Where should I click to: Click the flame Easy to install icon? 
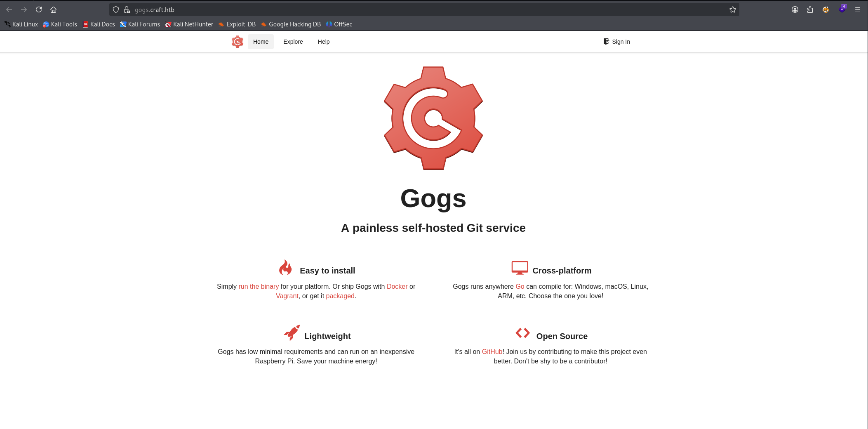pyautogui.click(x=285, y=267)
